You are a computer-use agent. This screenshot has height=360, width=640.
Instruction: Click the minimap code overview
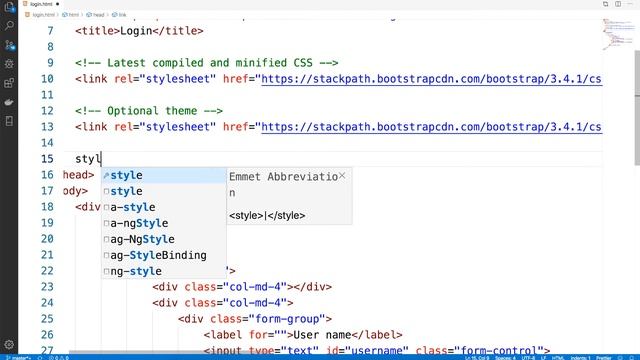pos(618,34)
